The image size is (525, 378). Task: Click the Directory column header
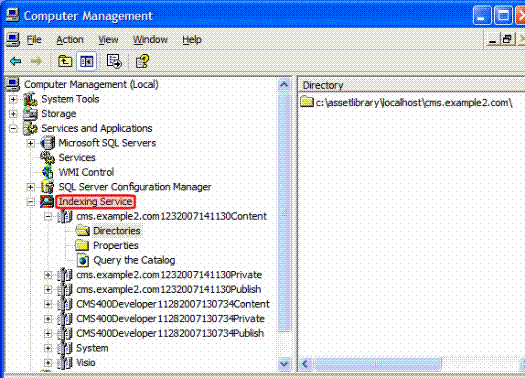(x=411, y=85)
